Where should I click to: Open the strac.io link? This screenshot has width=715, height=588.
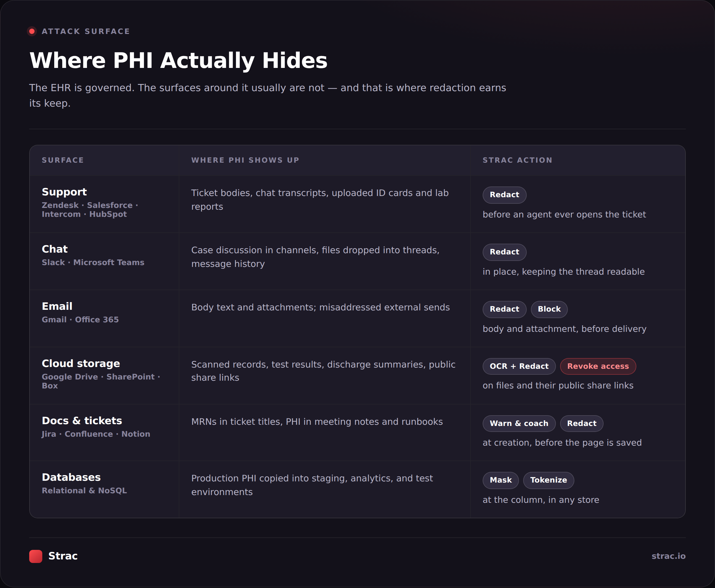click(668, 556)
